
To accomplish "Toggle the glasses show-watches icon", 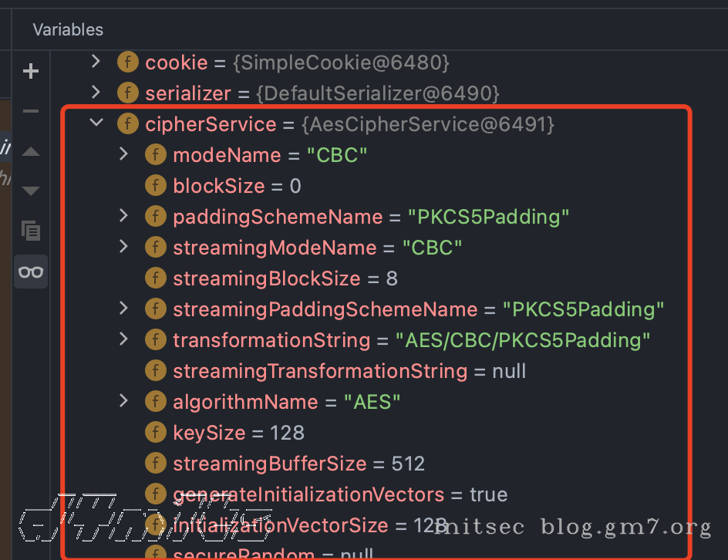I will click(x=31, y=272).
